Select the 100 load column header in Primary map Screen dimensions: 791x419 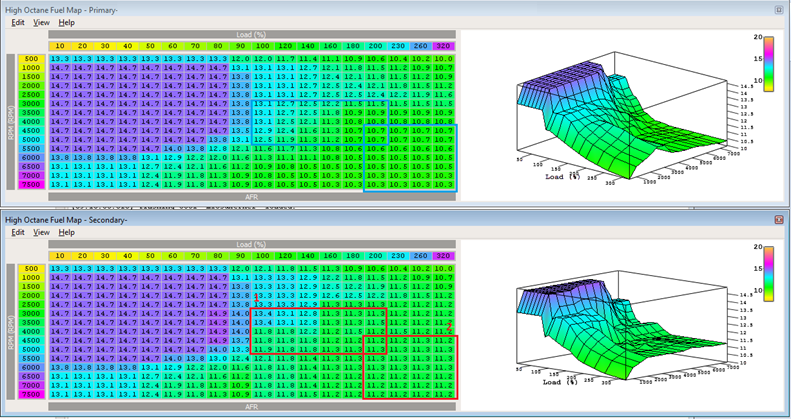pyautogui.click(x=263, y=46)
